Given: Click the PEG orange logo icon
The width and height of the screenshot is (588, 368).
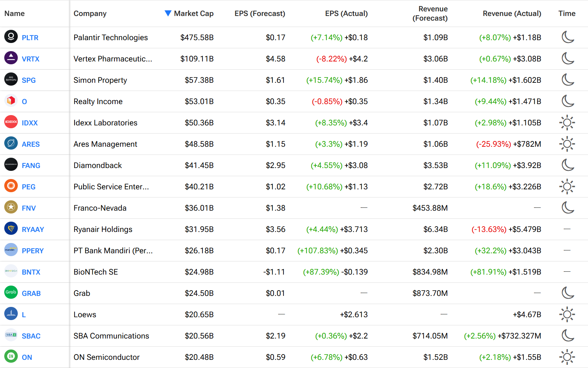Looking at the screenshot, I should click(11, 186).
